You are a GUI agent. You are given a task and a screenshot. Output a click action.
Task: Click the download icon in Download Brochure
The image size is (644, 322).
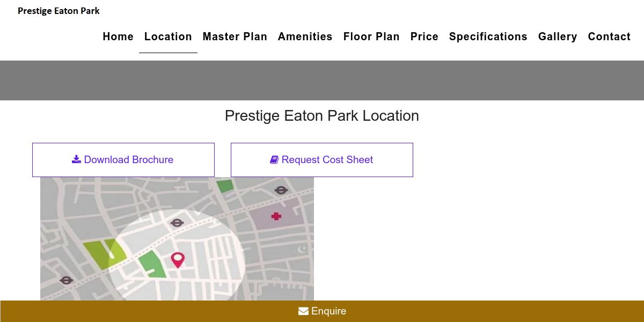(x=76, y=159)
